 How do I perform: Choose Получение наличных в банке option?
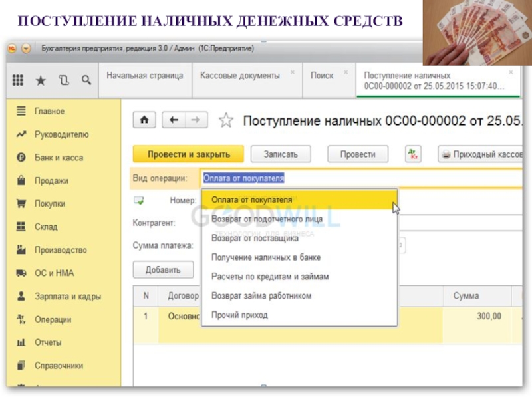click(x=266, y=257)
